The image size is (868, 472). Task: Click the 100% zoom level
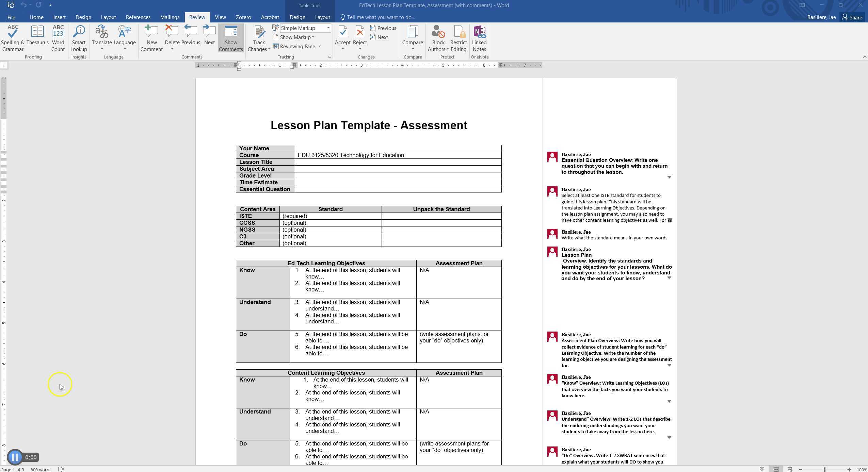862,470
